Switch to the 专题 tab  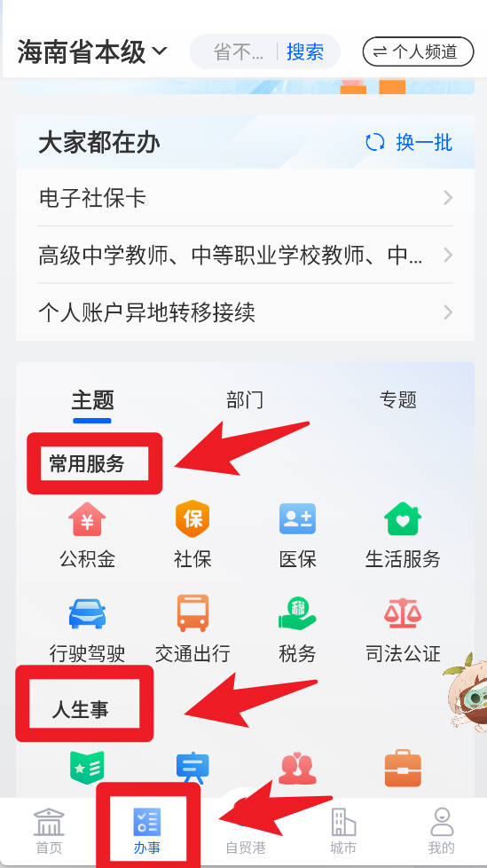(x=398, y=399)
